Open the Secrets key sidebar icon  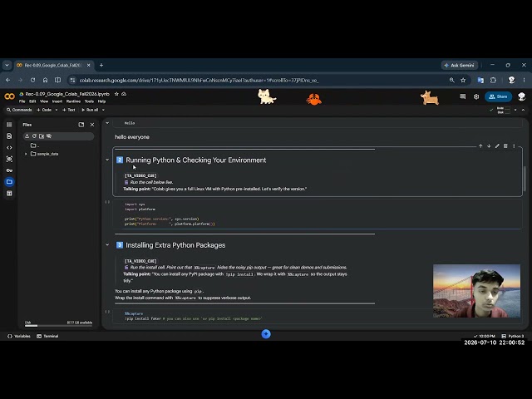[9, 170]
